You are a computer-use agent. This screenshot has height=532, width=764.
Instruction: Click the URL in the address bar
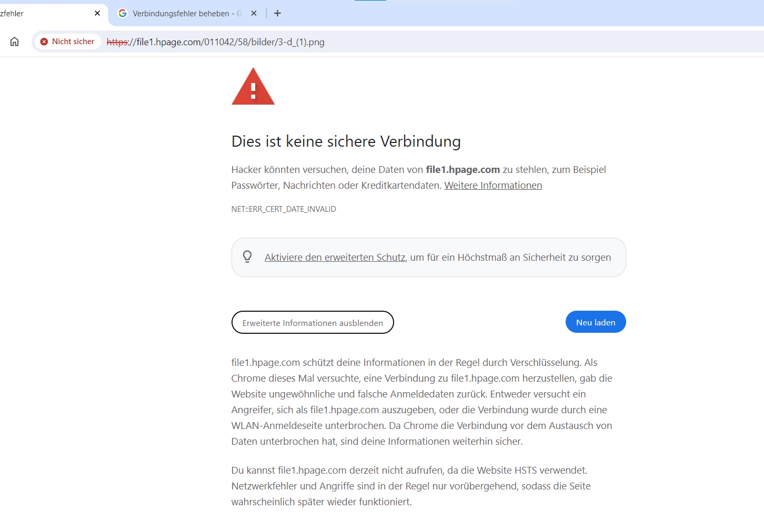coord(216,42)
